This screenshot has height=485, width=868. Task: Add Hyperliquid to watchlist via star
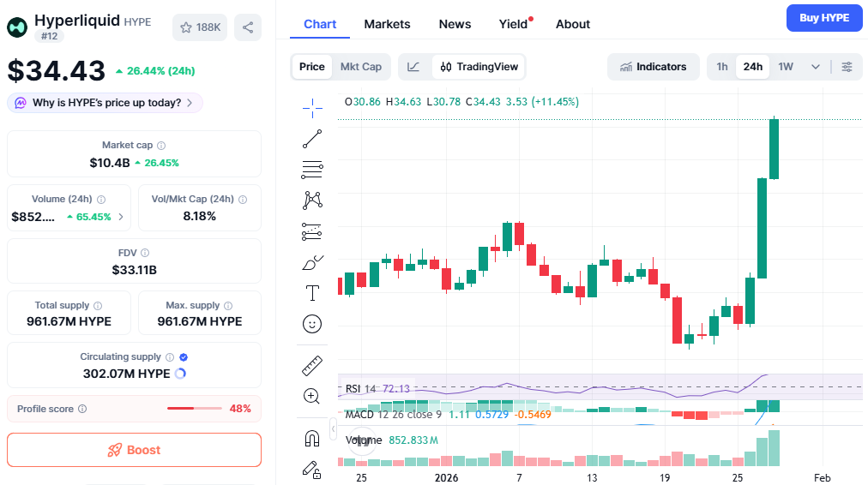(x=200, y=27)
